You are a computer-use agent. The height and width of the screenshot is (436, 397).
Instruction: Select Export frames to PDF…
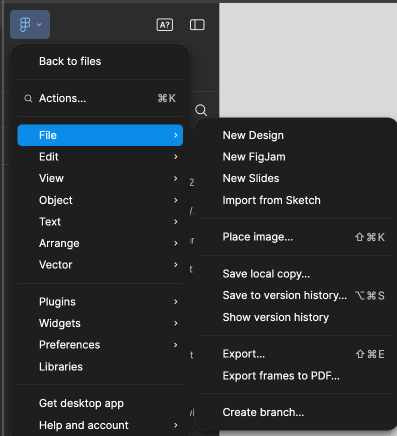tap(296, 376)
